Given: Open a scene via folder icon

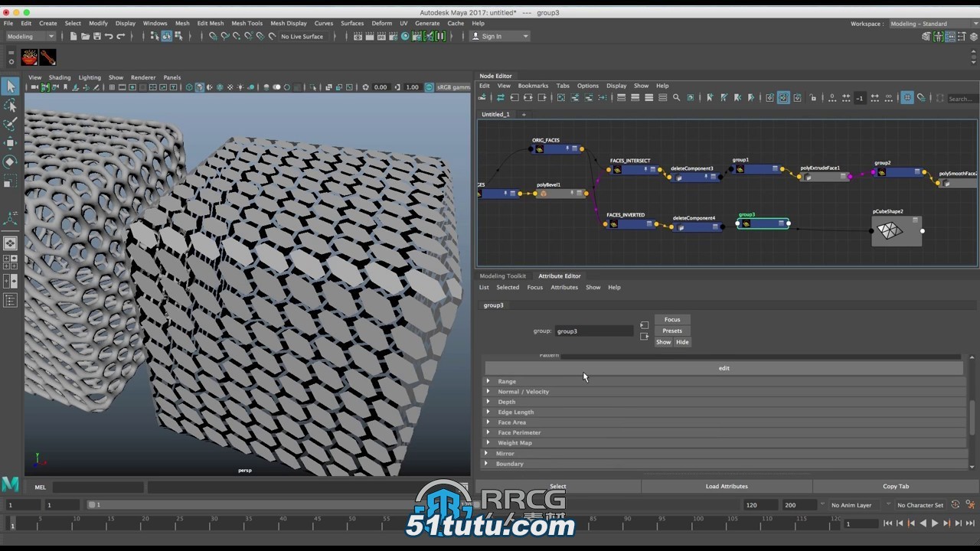Looking at the screenshot, I should click(85, 36).
